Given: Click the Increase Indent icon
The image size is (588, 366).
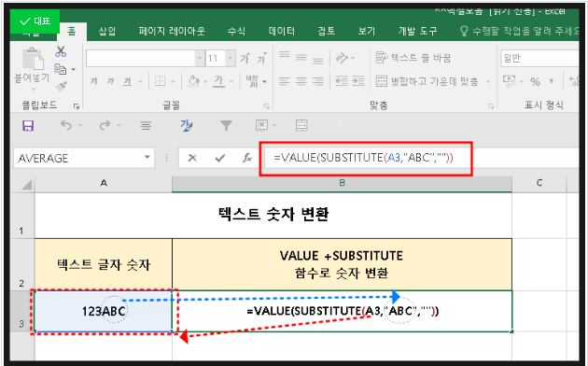Looking at the screenshot, I should [358, 81].
